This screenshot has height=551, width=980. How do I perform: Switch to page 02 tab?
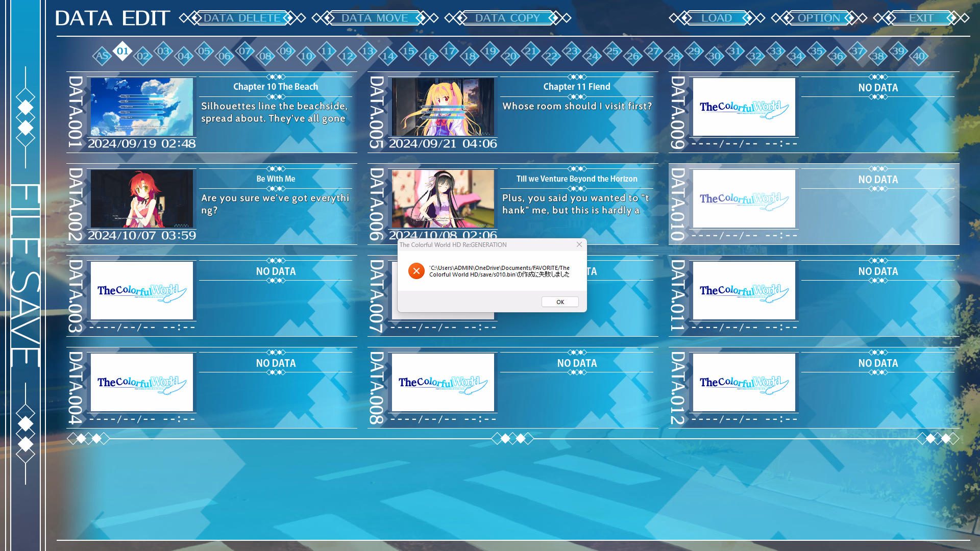coord(143,56)
